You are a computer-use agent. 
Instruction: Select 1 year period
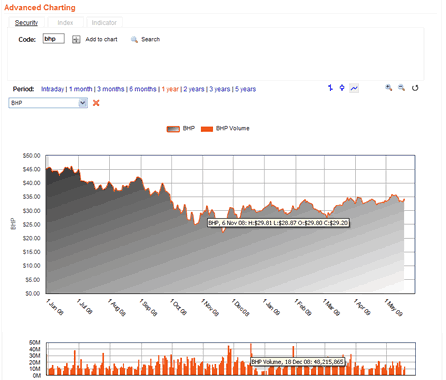170,89
